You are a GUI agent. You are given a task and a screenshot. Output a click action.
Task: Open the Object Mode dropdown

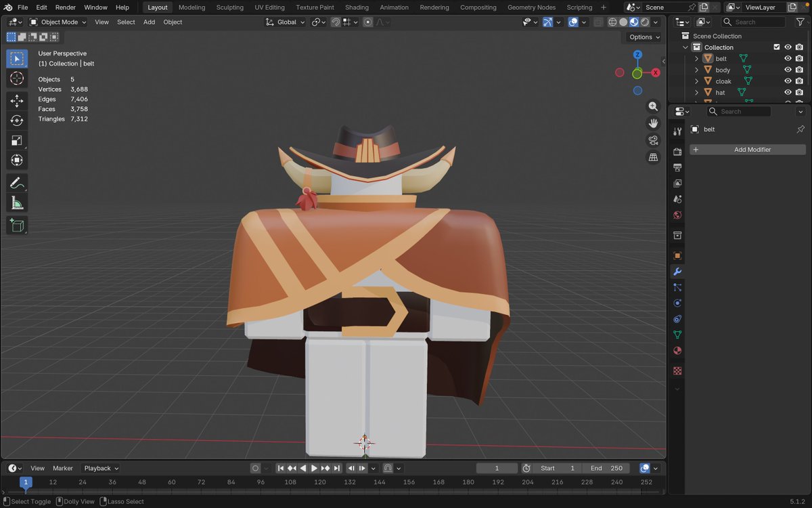click(58, 22)
